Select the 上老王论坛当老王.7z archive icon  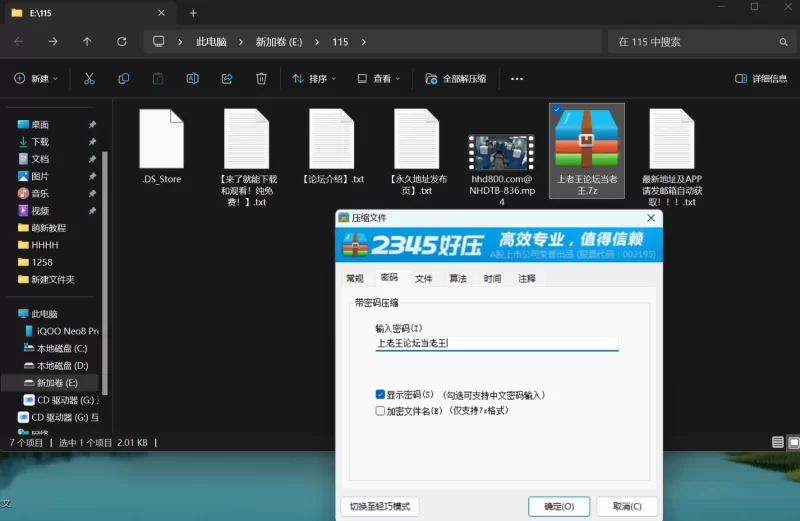[x=587, y=139]
